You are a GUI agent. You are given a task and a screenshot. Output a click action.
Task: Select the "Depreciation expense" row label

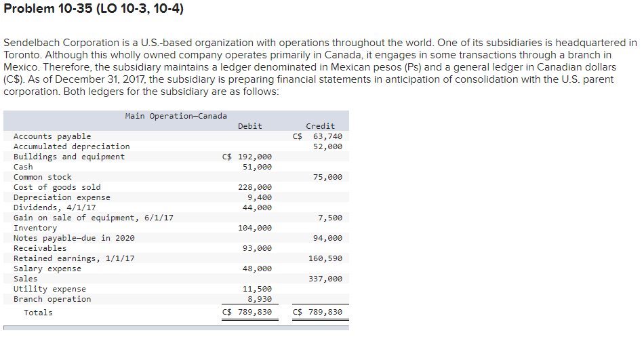(62, 198)
